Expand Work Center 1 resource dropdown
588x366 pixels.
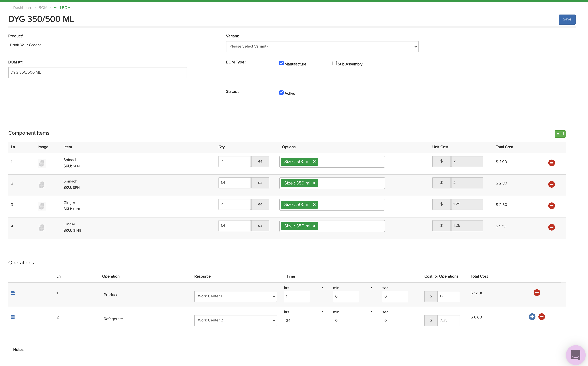(235, 296)
